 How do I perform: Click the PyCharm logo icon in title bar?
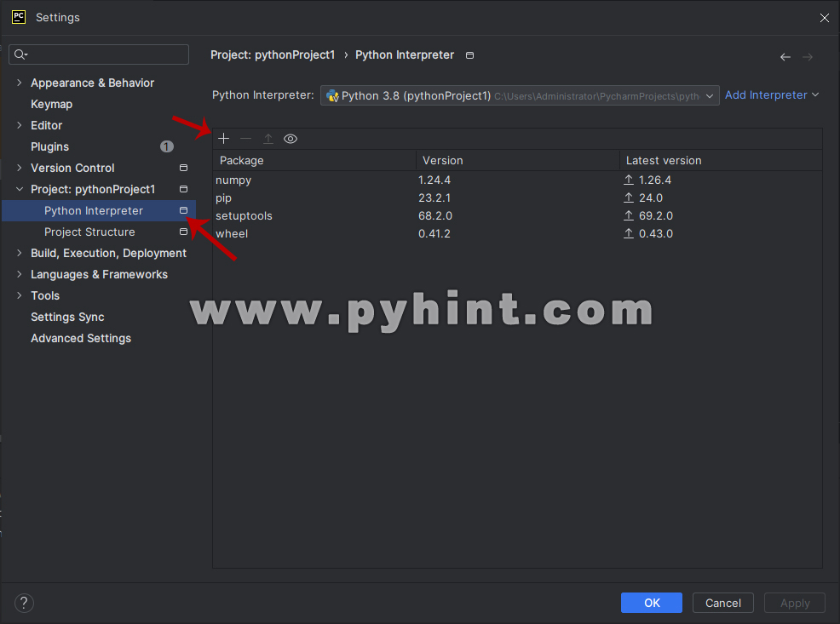(19, 17)
